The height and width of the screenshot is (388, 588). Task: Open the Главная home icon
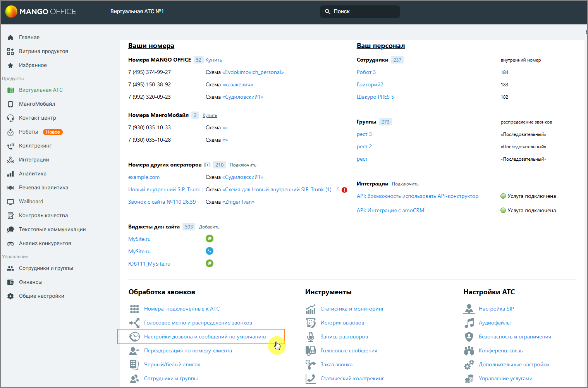10,38
